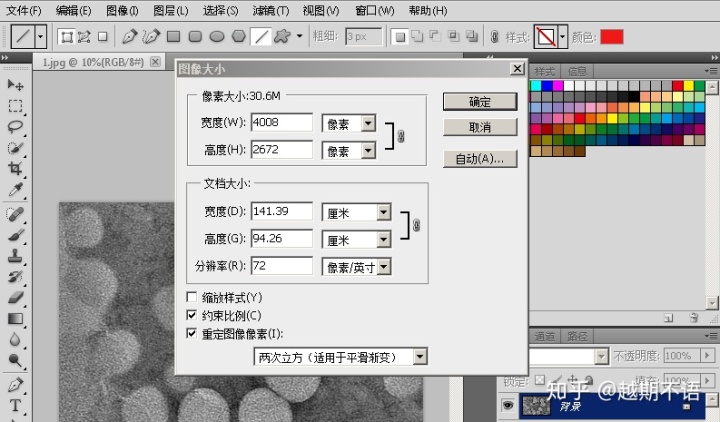
Task: Switch to the 路径 tab
Action: click(577, 336)
